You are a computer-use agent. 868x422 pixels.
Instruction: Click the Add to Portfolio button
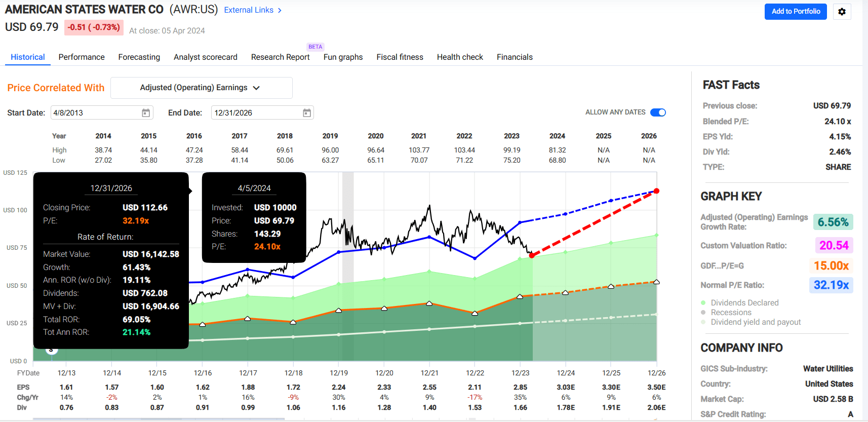pyautogui.click(x=796, y=12)
